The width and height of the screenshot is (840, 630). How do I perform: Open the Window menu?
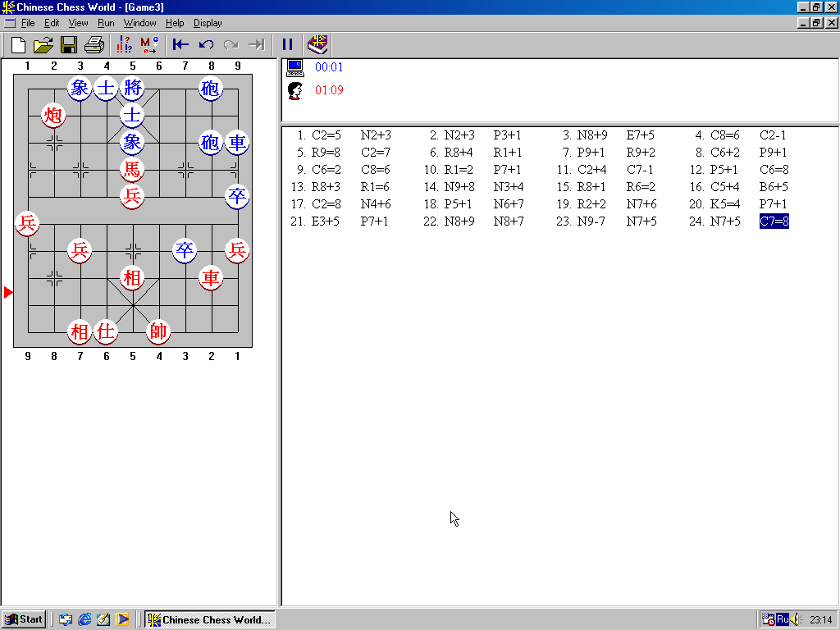139,23
